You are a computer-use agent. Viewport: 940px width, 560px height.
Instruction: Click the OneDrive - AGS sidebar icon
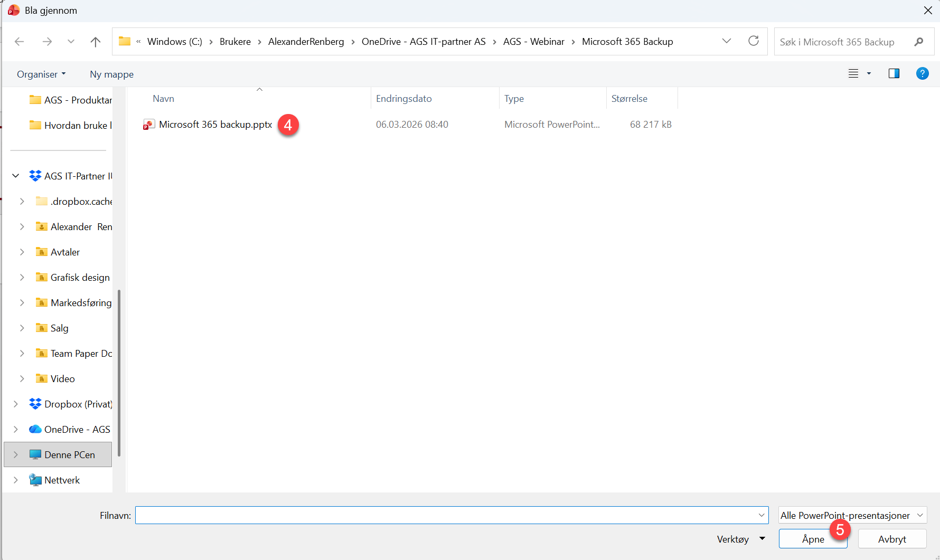(x=35, y=429)
